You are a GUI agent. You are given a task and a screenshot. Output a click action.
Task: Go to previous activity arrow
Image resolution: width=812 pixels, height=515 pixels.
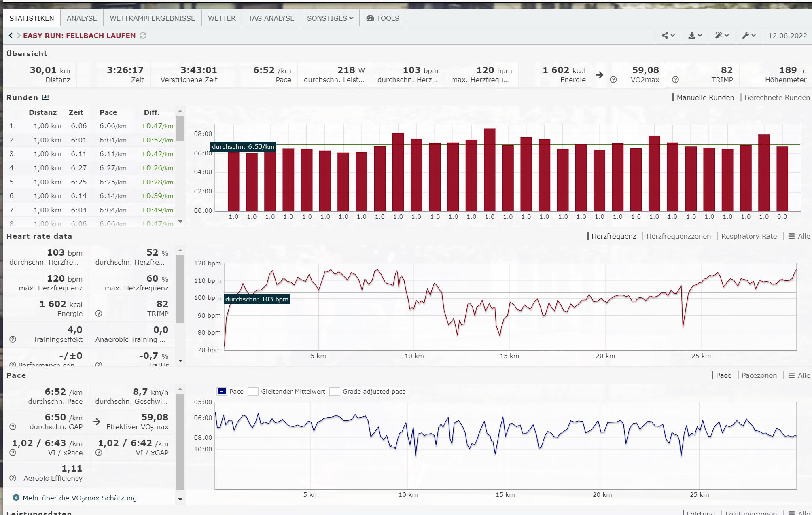coord(11,36)
